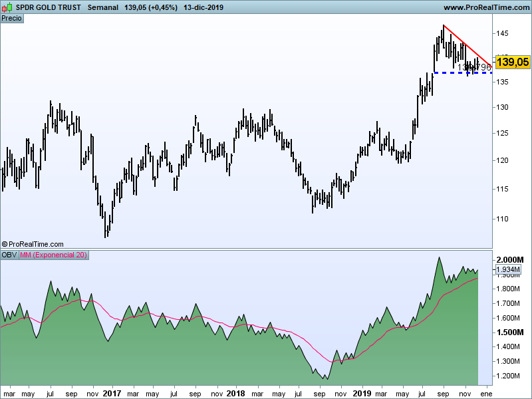Click the MM (Exponencial 20) indicator label
532x399 pixels.
click(53, 255)
